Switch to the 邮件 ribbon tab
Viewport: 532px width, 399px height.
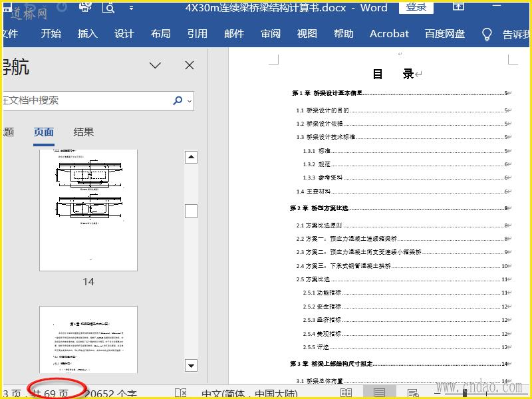(x=234, y=34)
